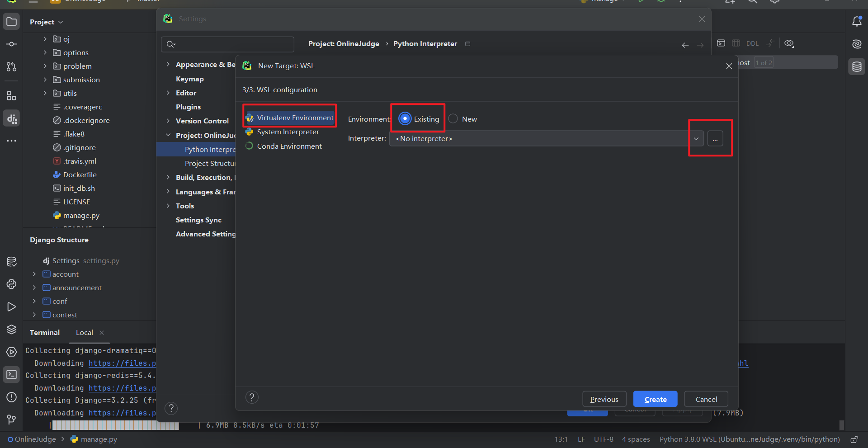The height and width of the screenshot is (448, 868).
Task: Expand Appearance & Behavior settings section
Action: click(x=168, y=64)
